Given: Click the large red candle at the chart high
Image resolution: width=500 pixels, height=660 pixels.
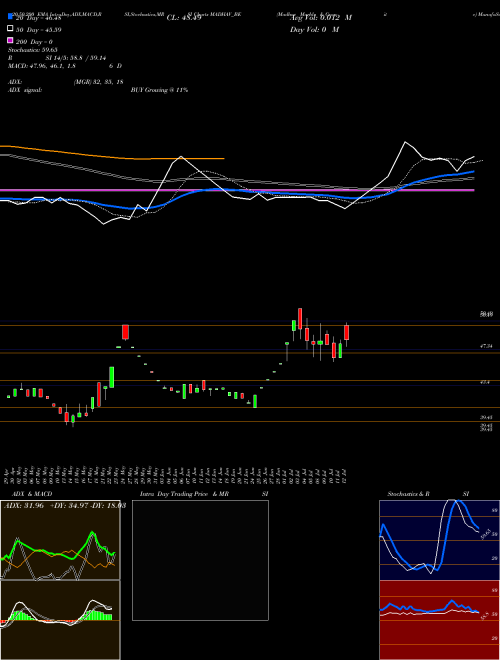Looking at the screenshot, I should 300,319.
